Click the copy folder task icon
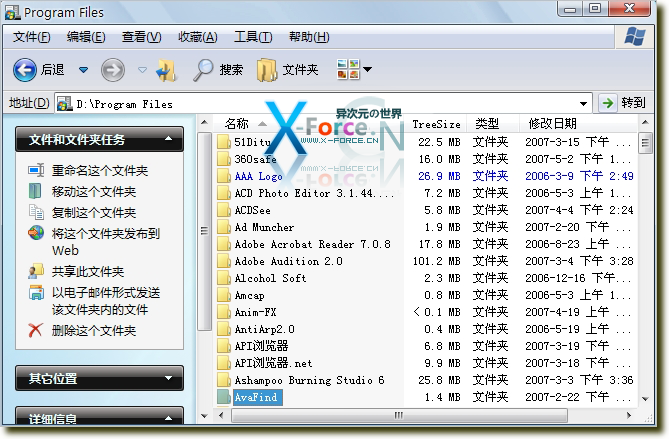The height and width of the screenshot is (439, 669). pyautogui.click(x=36, y=212)
